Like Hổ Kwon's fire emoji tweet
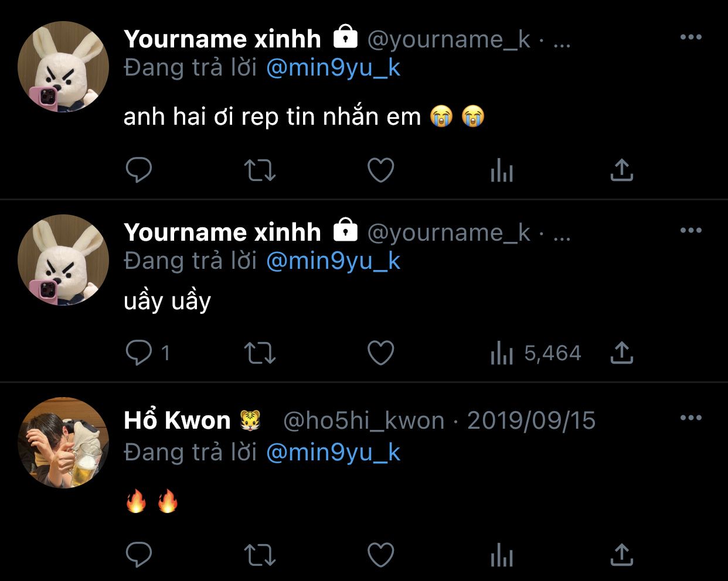Image resolution: width=728 pixels, height=581 pixels. pyautogui.click(x=380, y=555)
